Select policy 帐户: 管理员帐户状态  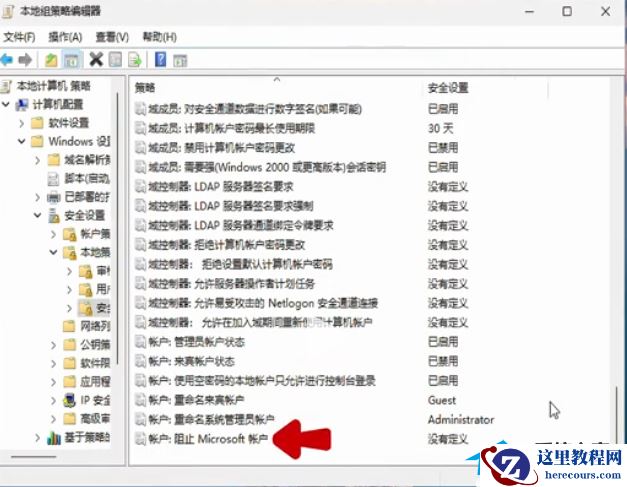pos(196,342)
